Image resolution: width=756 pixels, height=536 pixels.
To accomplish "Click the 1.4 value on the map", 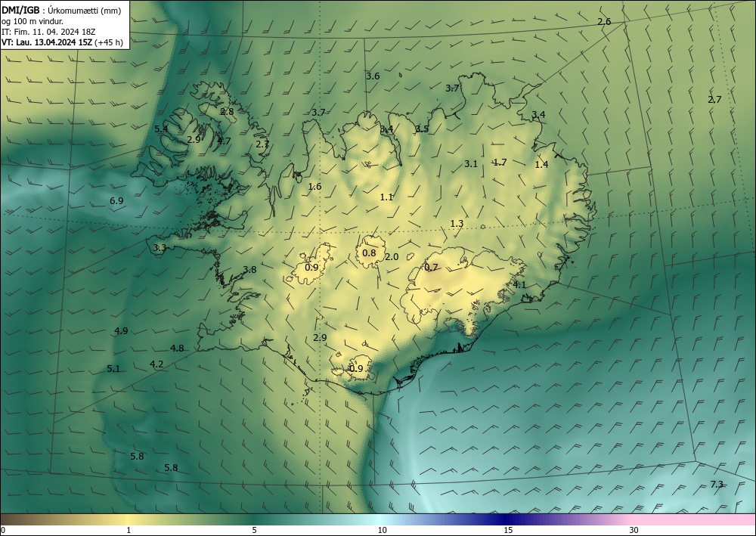I will pos(541,164).
